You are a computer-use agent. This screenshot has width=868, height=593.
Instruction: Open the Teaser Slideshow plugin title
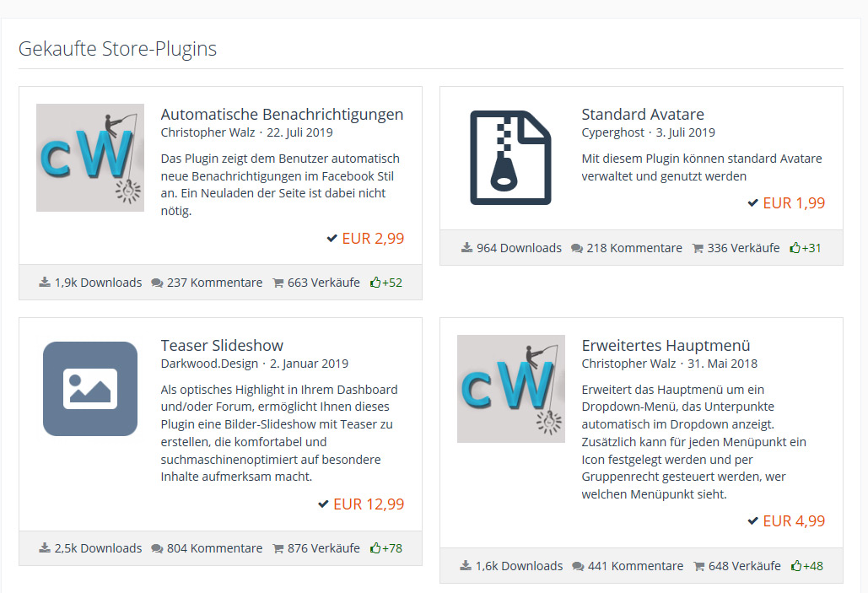222,346
